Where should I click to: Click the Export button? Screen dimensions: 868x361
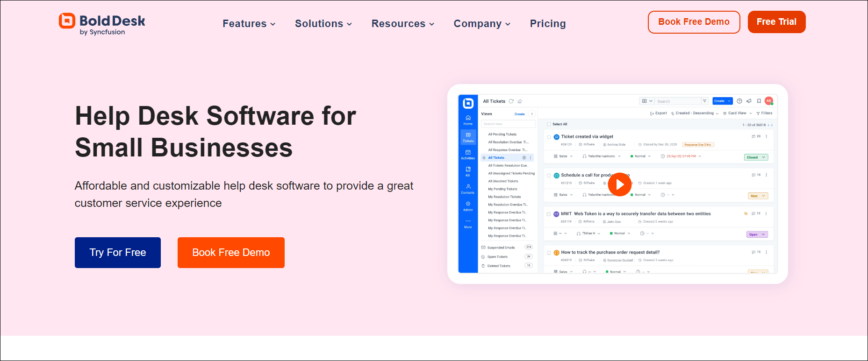(659, 113)
